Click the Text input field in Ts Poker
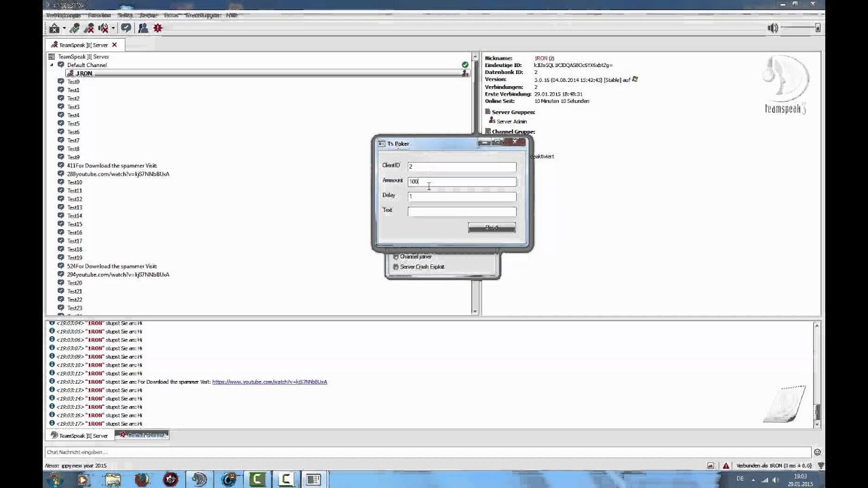868x488 pixels. coord(462,211)
